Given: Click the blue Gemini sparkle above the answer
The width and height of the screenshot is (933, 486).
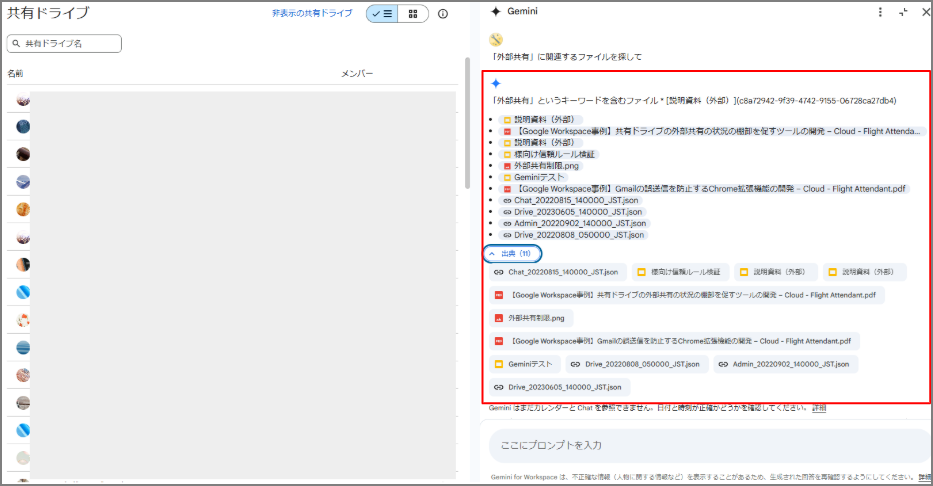Looking at the screenshot, I should pos(496,83).
